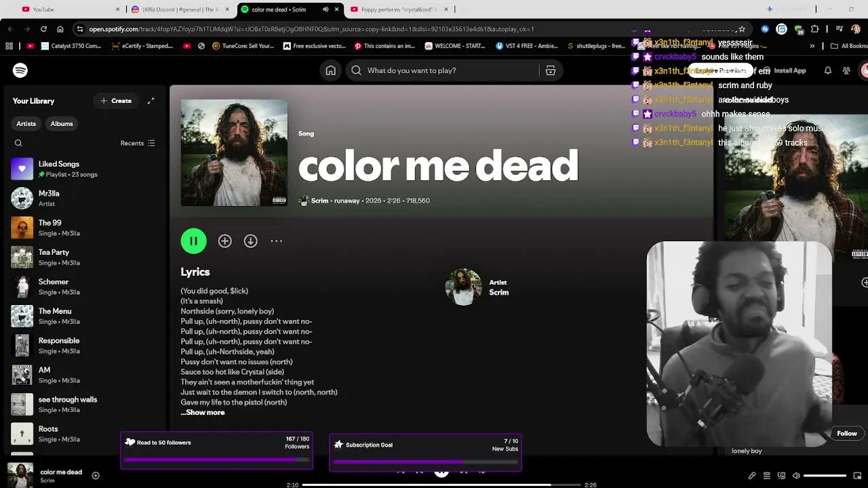The image size is (868, 488).
Task: Add color me dead to Liked Songs
Action: 224,241
